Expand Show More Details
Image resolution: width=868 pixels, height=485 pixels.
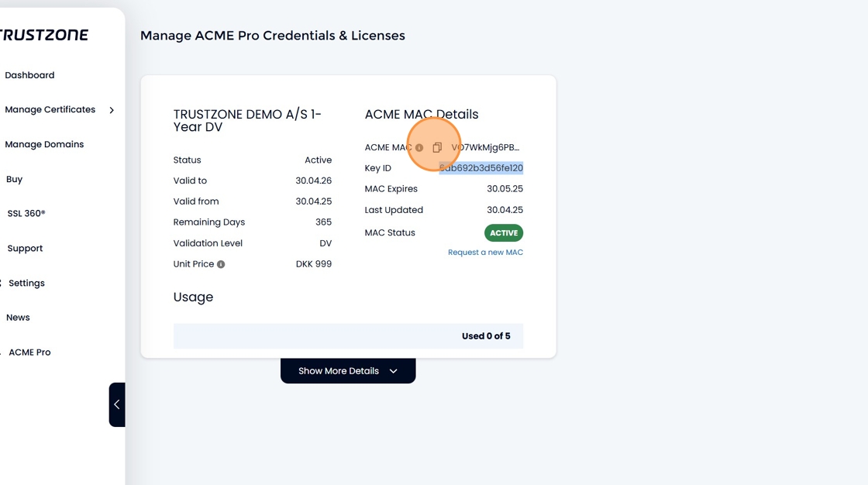click(x=348, y=371)
